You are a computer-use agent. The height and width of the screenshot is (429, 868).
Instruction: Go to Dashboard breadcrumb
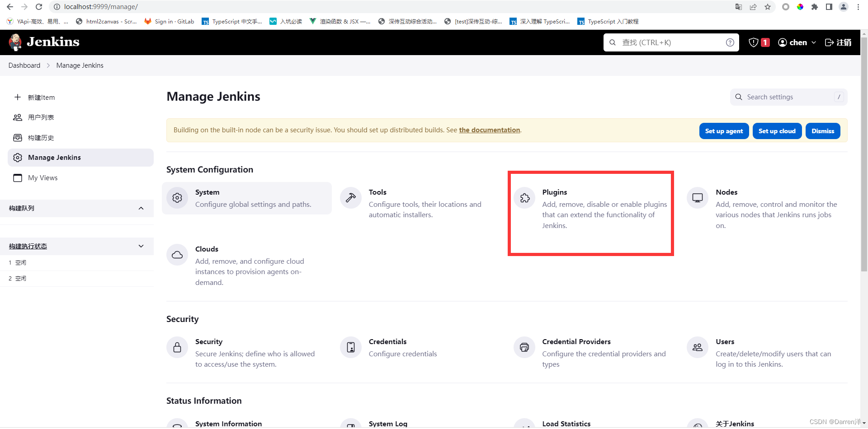[x=24, y=65]
